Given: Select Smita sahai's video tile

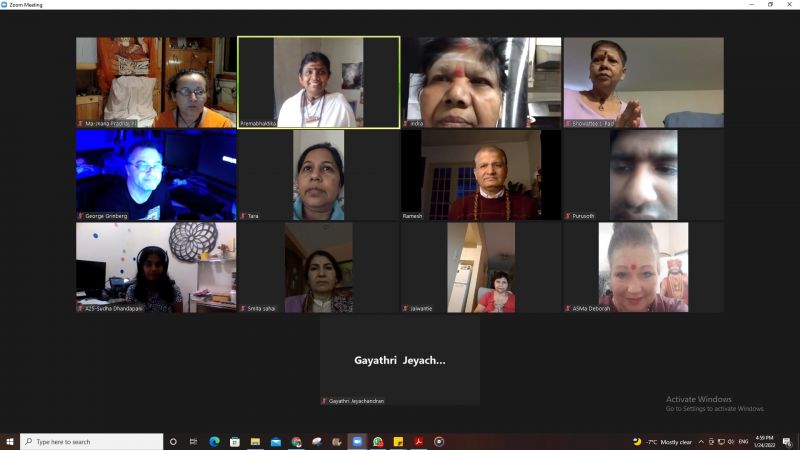Looking at the screenshot, I should point(318,267).
